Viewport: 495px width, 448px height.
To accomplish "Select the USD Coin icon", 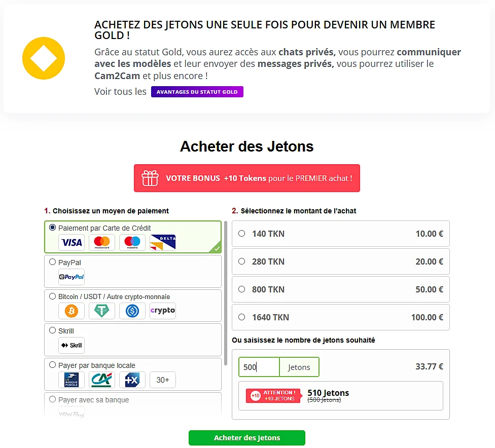I will [132, 311].
